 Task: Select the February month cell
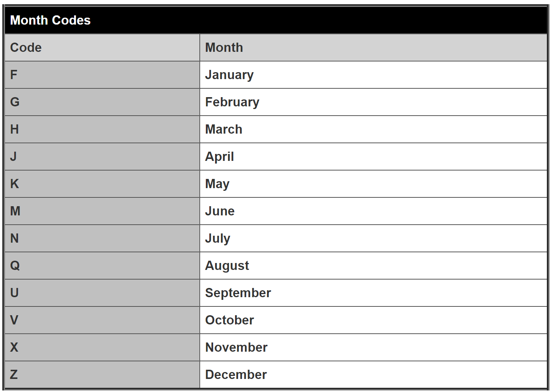point(232,102)
